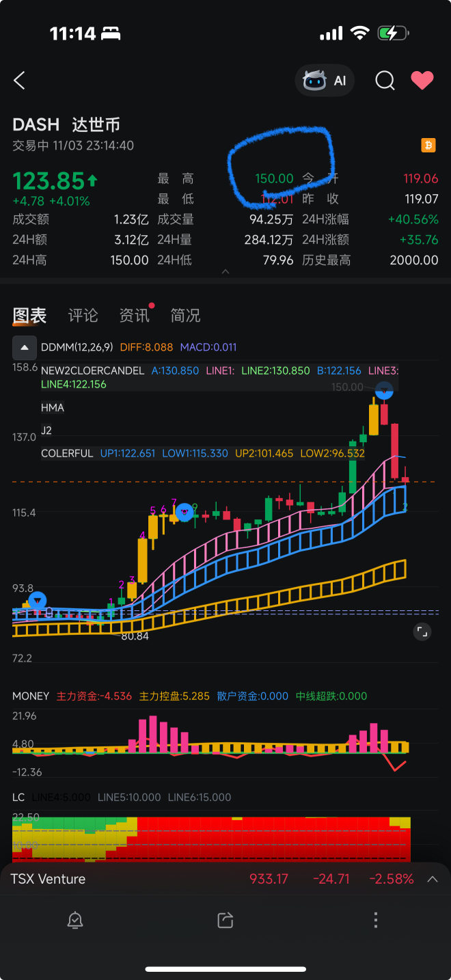
Task: Tap the orange Bitcoin badge icon
Action: point(428,145)
